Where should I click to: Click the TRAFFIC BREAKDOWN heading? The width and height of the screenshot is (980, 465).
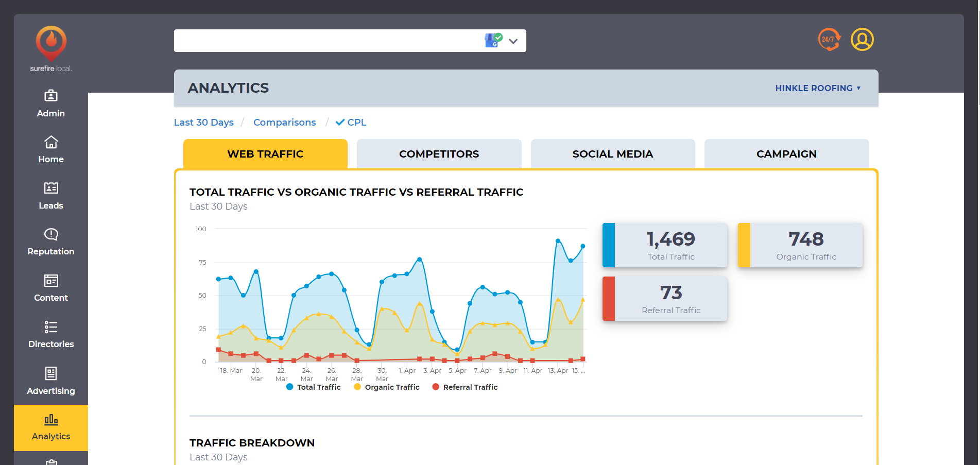pyautogui.click(x=252, y=443)
